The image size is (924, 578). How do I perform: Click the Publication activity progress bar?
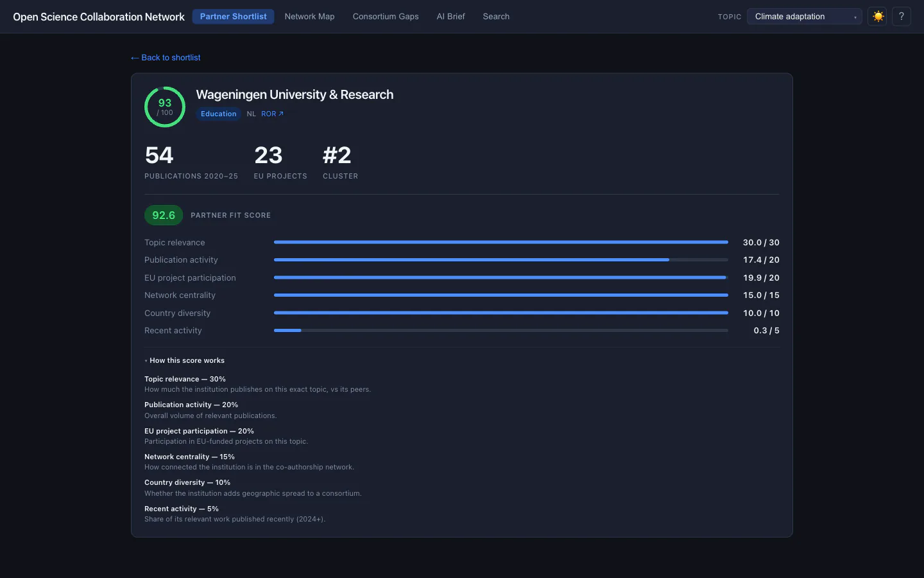[501, 260]
